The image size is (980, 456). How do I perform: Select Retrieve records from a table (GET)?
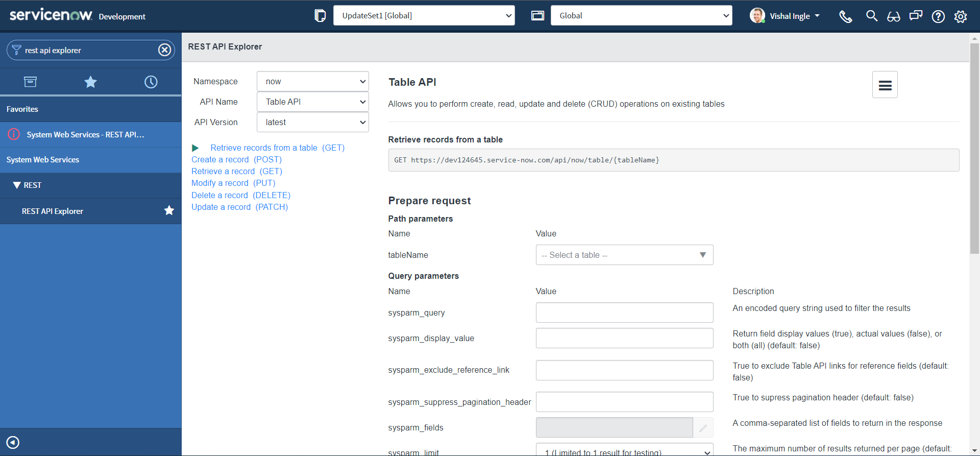click(278, 148)
